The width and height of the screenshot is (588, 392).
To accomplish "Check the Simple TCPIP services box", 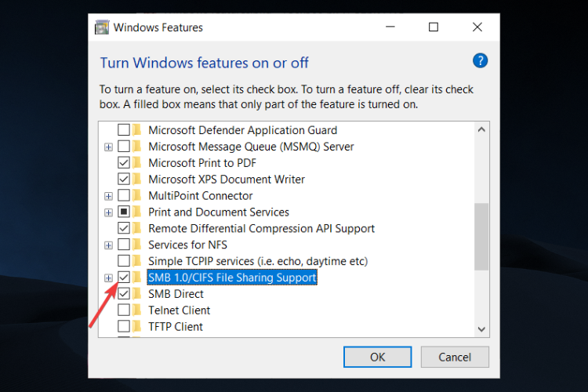I will 124,261.
